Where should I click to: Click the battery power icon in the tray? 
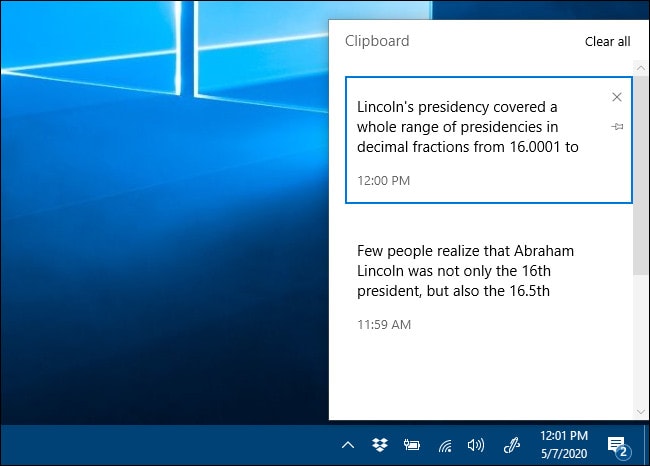pyautogui.click(x=410, y=445)
